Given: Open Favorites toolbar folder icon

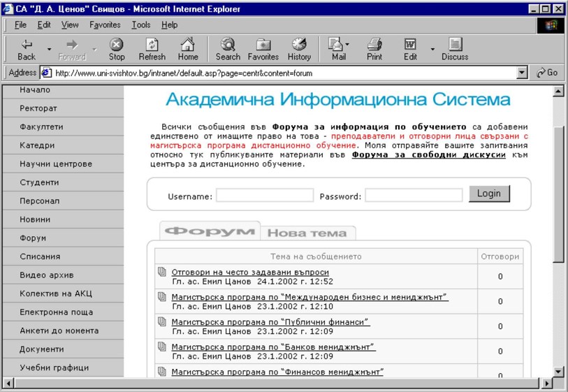Looking at the screenshot, I should (263, 50).
